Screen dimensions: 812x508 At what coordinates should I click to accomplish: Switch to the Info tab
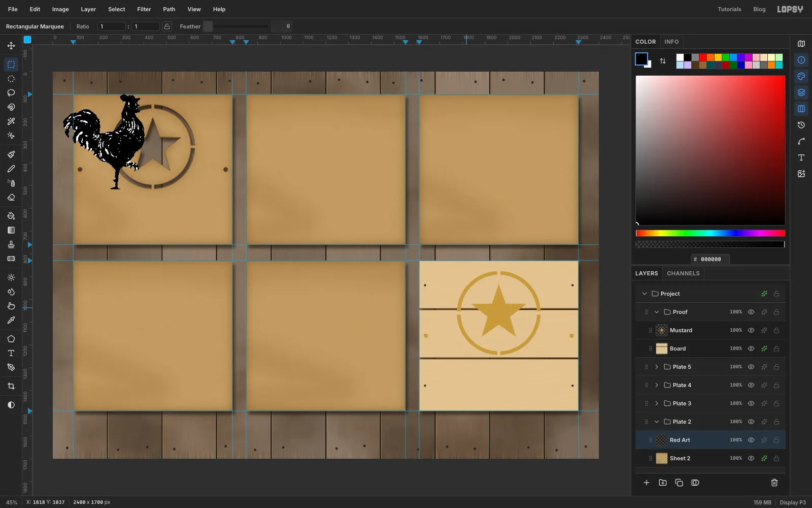click(x=671, y=42)
